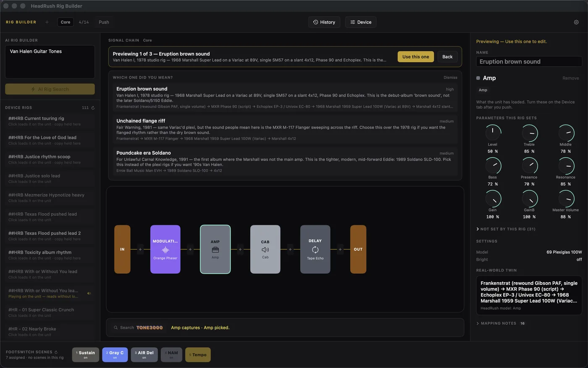Refresh the Footswitch Scenes
The image size is (588, 368).
click(x=56, y=352)
